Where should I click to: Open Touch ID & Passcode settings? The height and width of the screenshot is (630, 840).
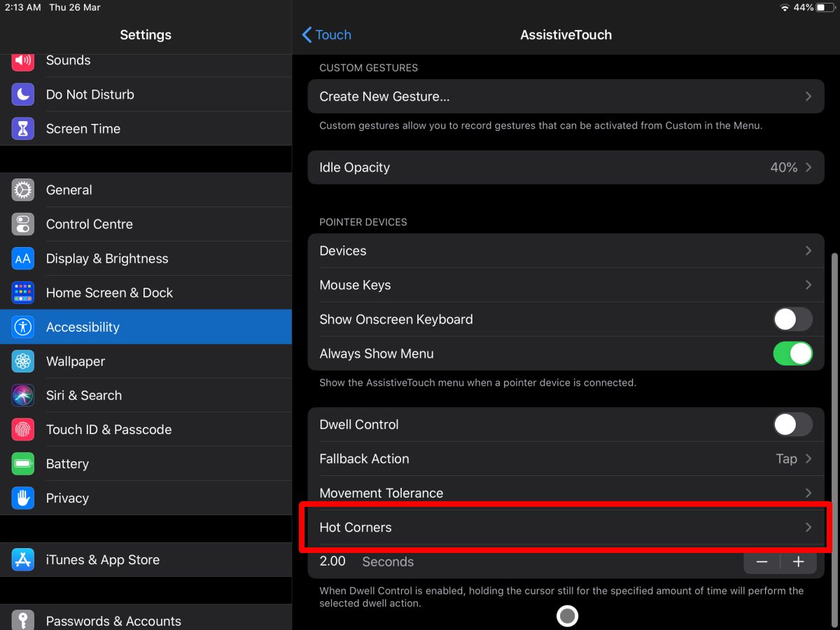(x=146, y=430)
